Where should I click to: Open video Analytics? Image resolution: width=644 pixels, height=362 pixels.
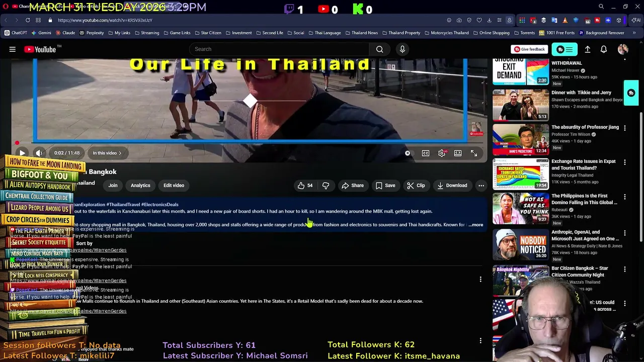pyautogui.click(x=140, y=186)
